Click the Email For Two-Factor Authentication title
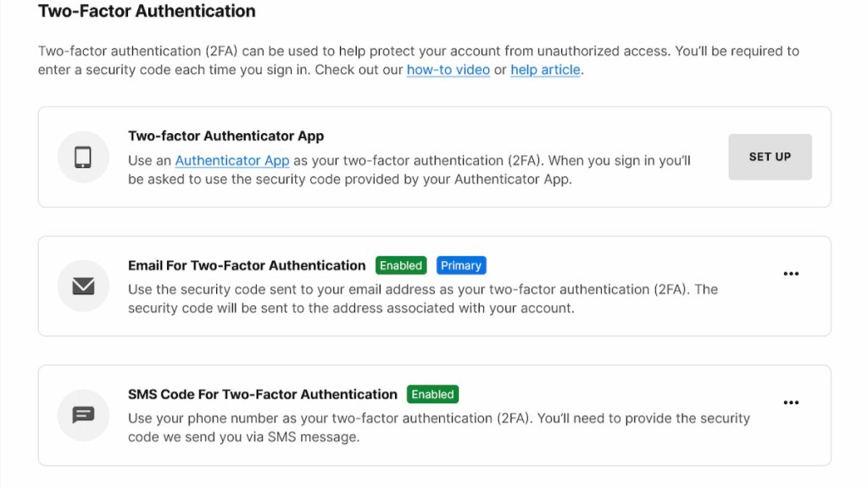Image resolution: width=868 pixels, height=488 pixels. tap(247, 265)
